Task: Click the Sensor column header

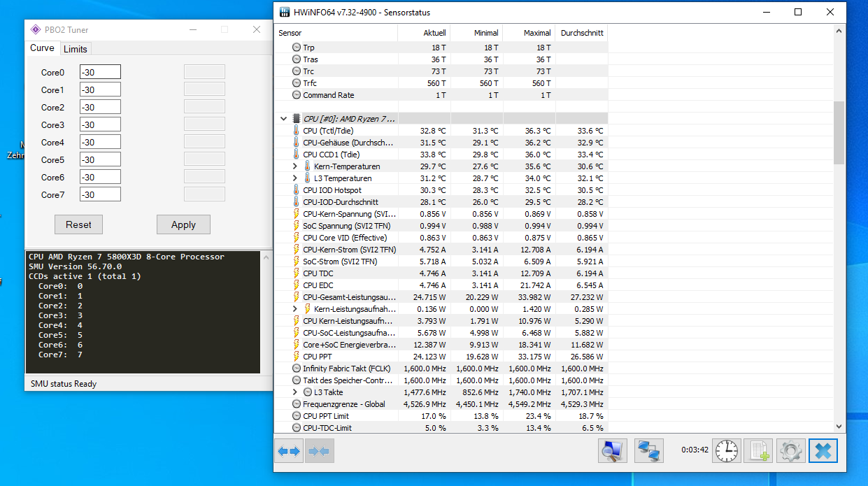Action: [336, 33]
